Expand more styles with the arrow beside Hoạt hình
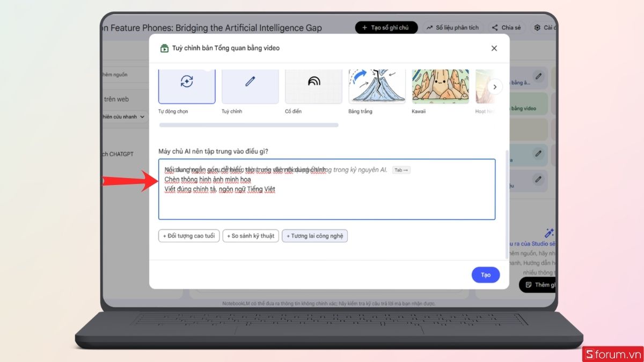The height and width of the screenshot is (362, 644). click(494, 86)
